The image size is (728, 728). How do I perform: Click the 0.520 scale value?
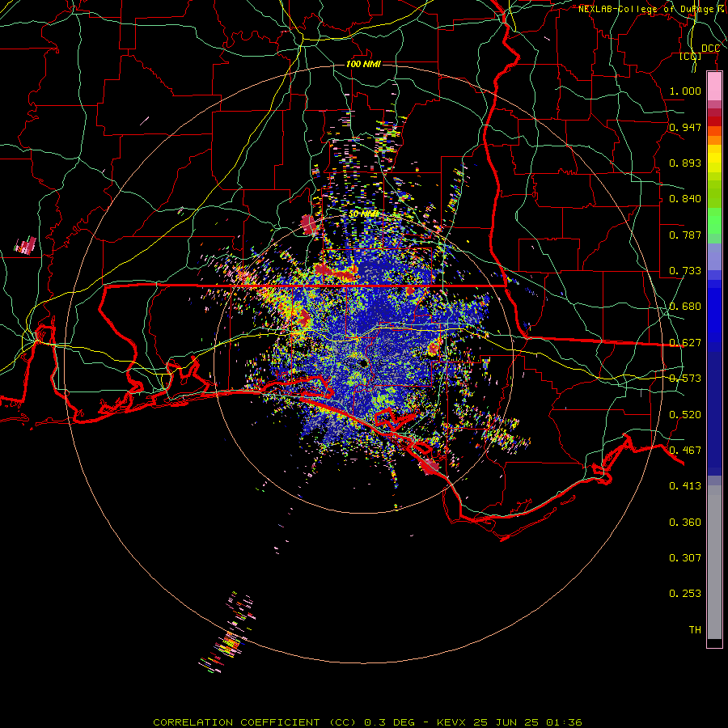tap(685, 415)
